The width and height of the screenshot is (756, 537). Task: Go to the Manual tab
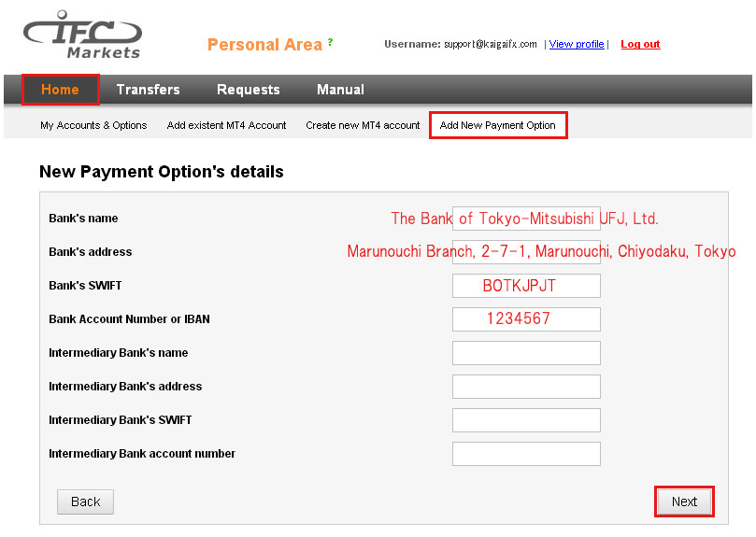click(x=340, y=90)
